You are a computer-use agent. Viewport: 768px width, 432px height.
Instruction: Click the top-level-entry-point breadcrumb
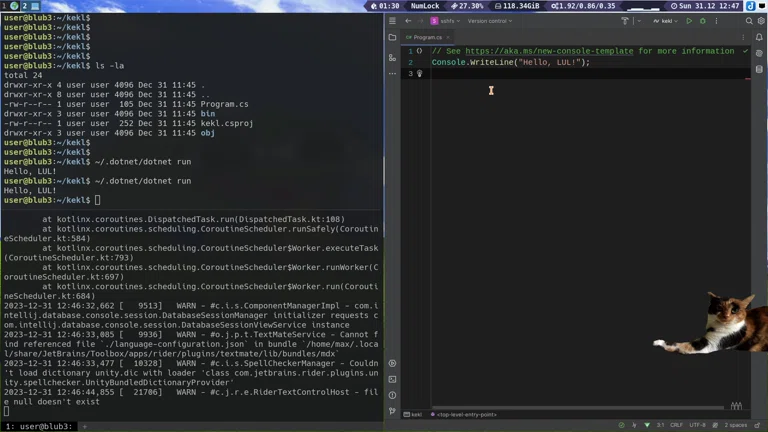click(466, 414)
